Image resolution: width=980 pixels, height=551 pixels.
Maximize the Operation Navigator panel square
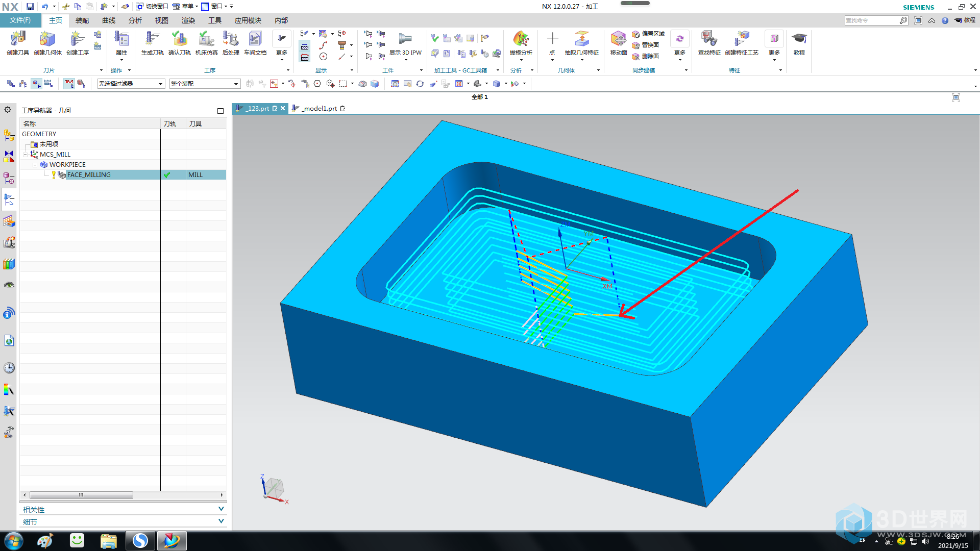[220, 111]
